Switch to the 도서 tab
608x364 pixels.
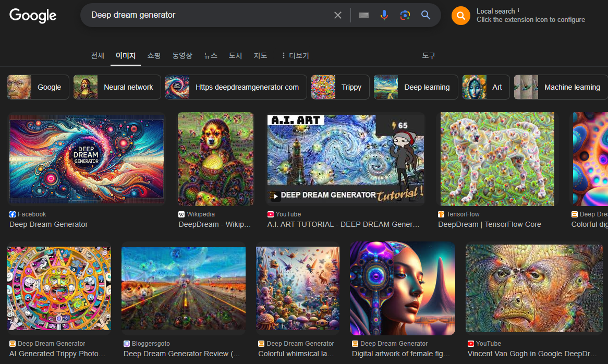(x=235, y=55)
